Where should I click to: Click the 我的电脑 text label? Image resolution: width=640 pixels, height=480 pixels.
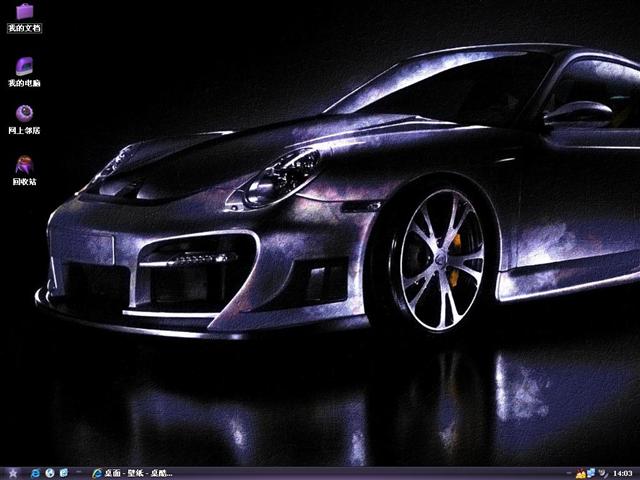[x=24, y=81]
